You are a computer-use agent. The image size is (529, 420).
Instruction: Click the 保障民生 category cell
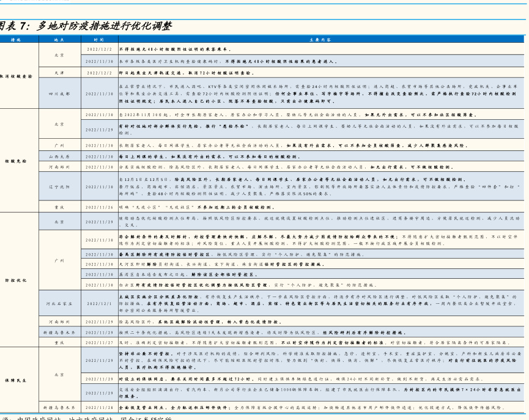(x=20, y=380)
